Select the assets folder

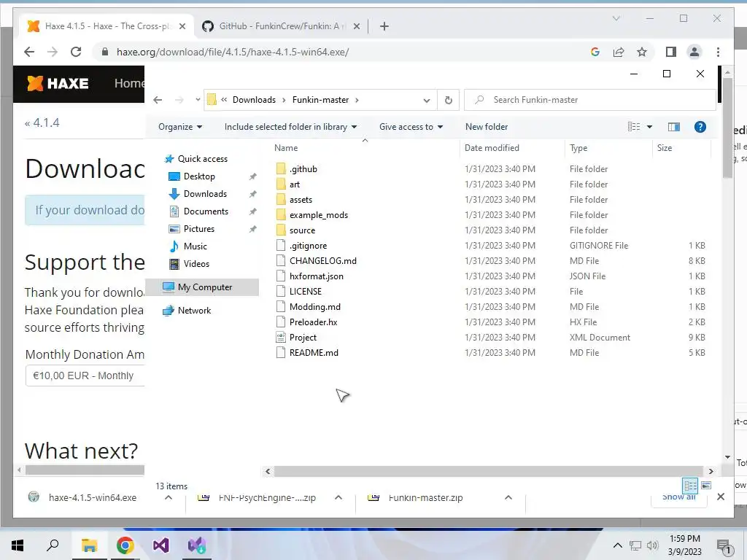click(x=301, y=200)
